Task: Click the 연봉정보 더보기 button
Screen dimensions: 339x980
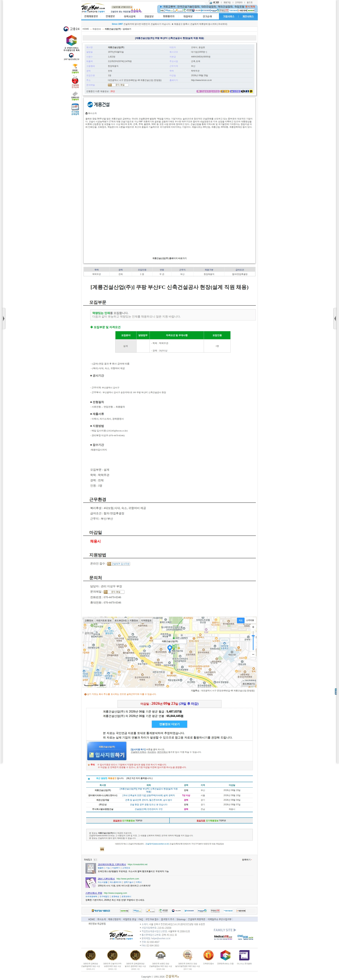Action: pos(169,724)
